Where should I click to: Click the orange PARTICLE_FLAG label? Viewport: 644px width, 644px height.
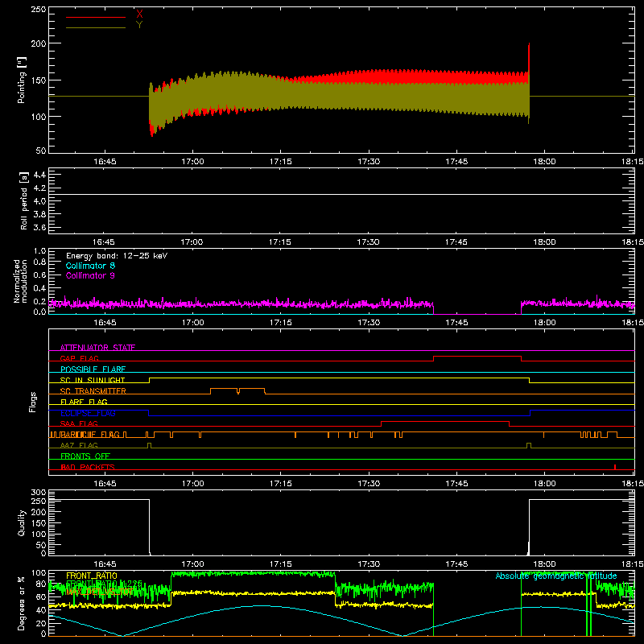[90, 434]
